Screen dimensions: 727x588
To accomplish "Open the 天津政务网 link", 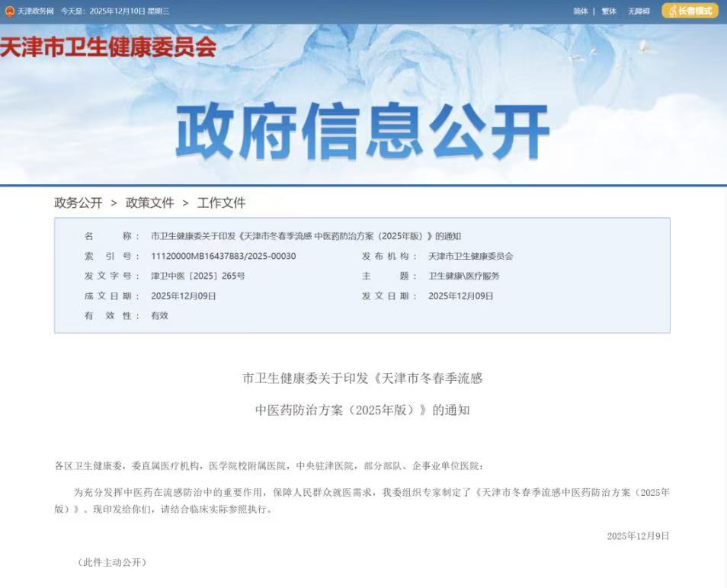I will point(36,11).
